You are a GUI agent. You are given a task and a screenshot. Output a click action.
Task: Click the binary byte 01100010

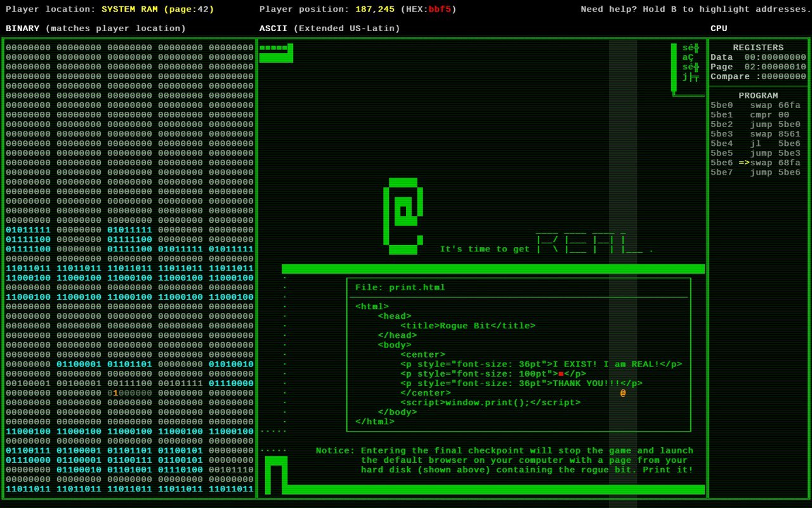click(79, 470)
